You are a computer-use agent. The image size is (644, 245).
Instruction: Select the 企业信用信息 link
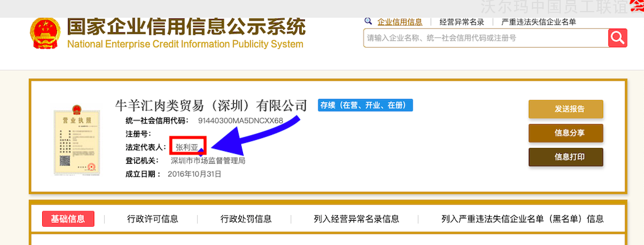tap(400, 22)
